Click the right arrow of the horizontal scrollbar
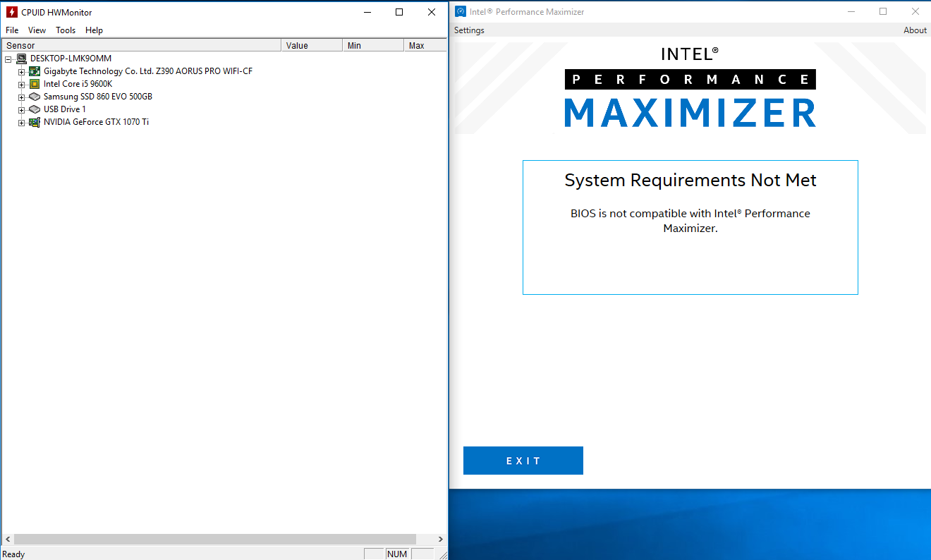Image resolution: width=931 pixels, height=560 pixels. point(441,539)
